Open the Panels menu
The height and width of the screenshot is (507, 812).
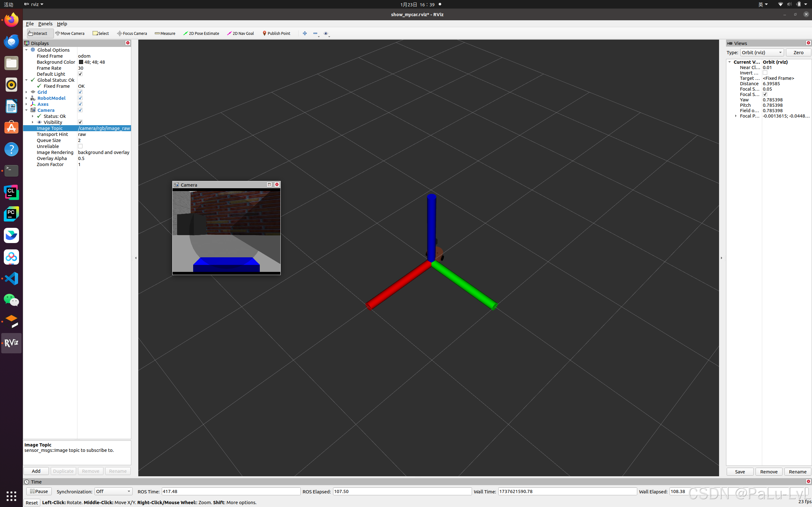(45, 24)
